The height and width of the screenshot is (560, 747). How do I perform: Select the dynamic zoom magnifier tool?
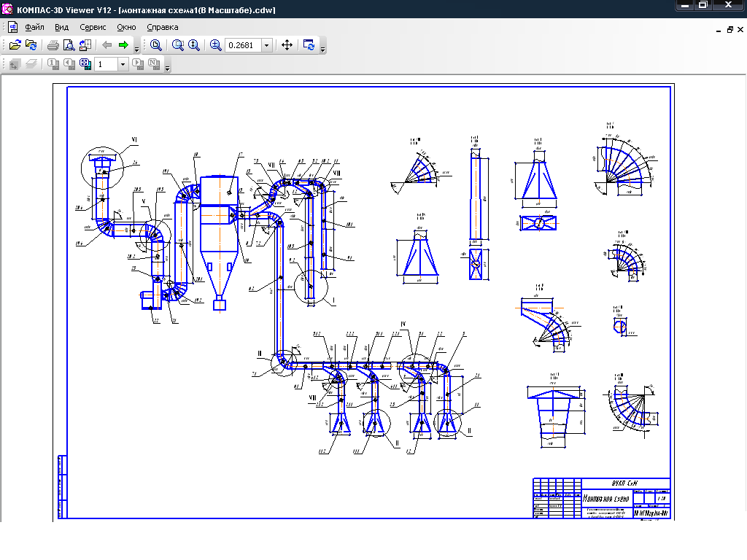(x=194, y=45)
